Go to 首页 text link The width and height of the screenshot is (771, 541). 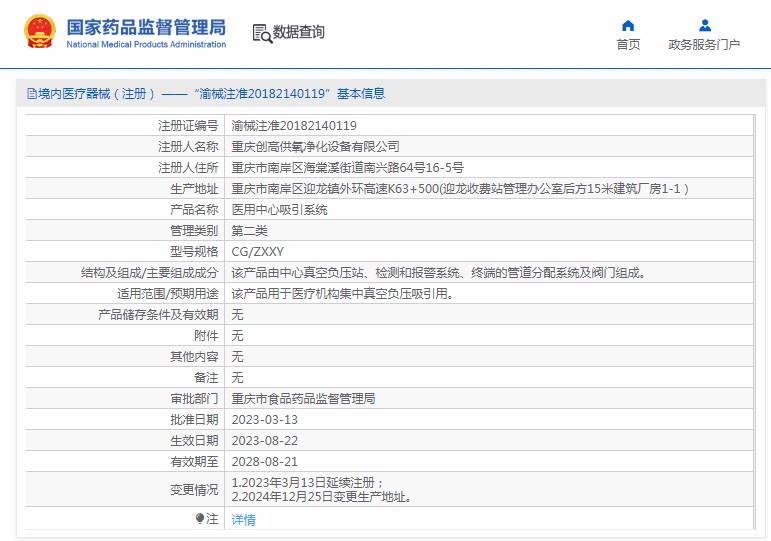pos(628,45)
